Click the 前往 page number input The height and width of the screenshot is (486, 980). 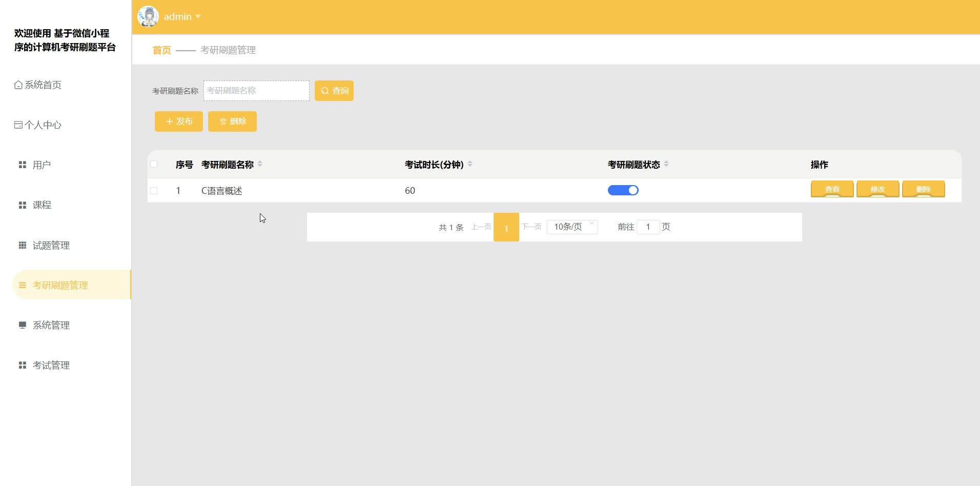(648, 227)
